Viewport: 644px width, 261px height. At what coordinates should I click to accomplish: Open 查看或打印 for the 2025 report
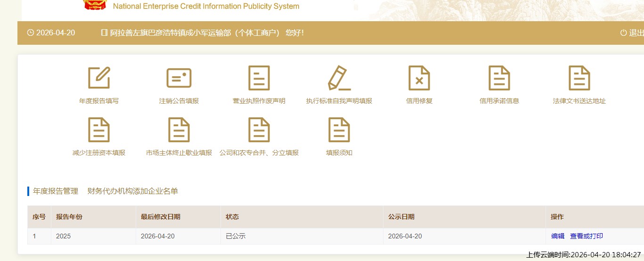coord(587,237)
